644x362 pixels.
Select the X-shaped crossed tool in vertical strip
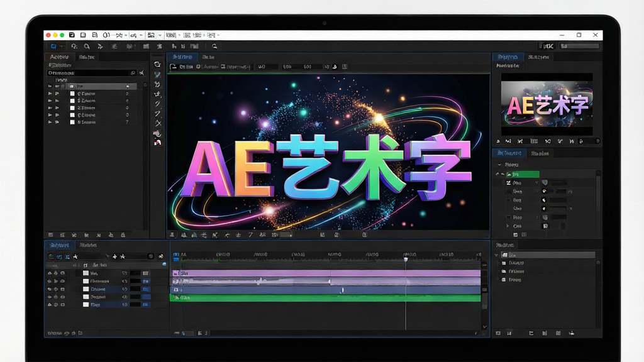[158, 123]
